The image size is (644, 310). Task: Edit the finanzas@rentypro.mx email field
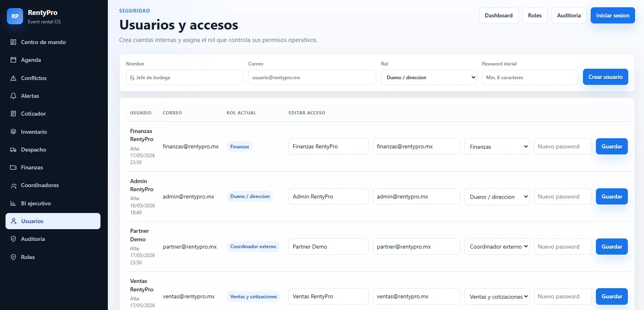tap(416, 146)
